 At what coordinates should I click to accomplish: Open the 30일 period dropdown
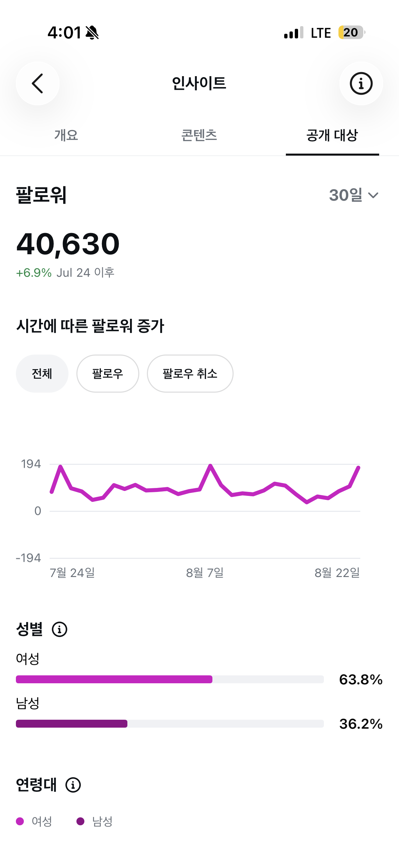click(x=354, y=195)
